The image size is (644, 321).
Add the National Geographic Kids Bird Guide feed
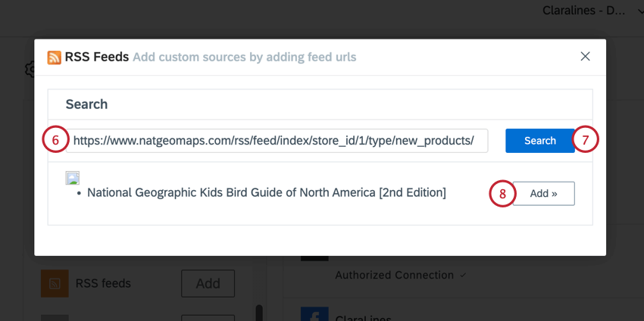pos(543,193)
